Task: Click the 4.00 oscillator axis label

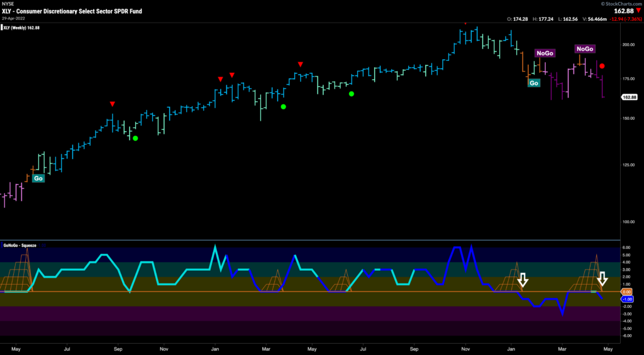Action: click(x=627, y=262)
